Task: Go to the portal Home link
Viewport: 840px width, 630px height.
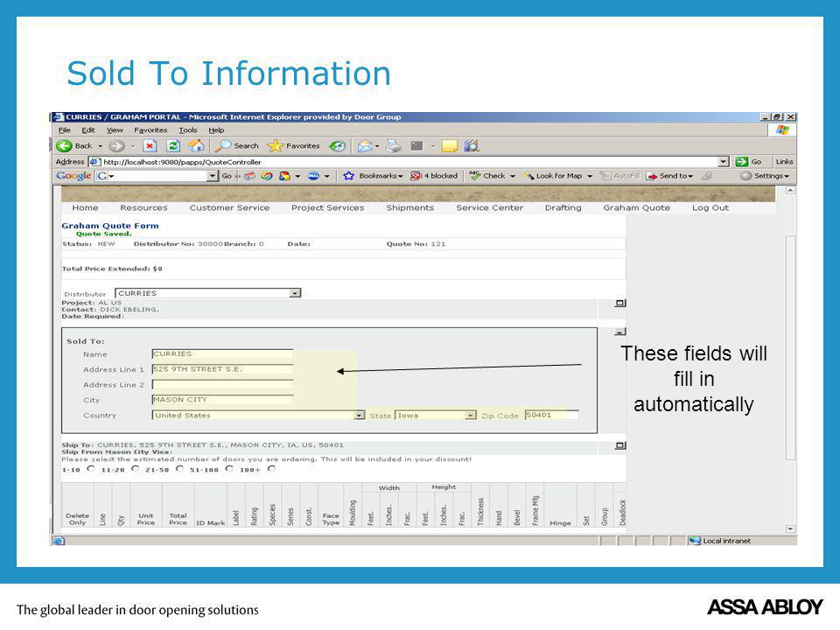Action: coord(85,207)
